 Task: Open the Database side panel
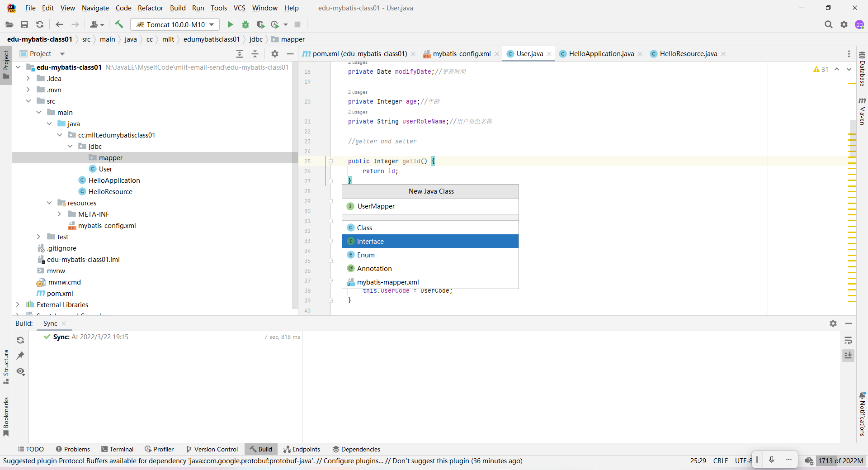coord(862,69)
